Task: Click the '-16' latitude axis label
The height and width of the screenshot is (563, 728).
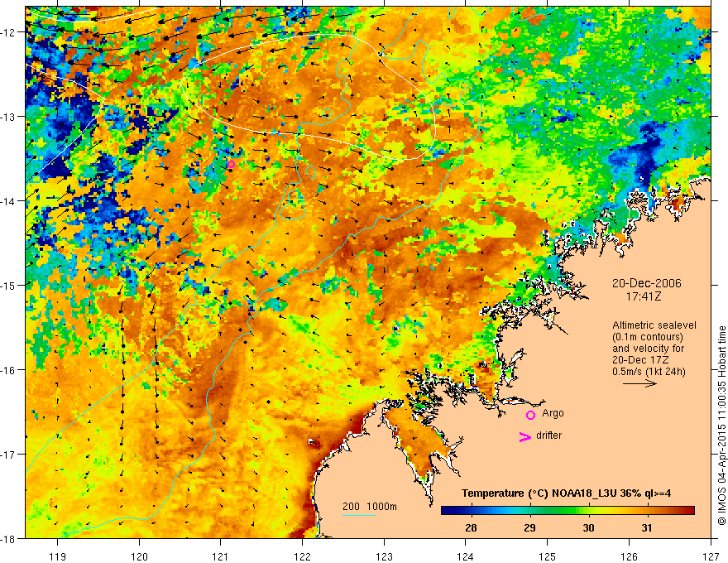Action: [x=8, y=370]
